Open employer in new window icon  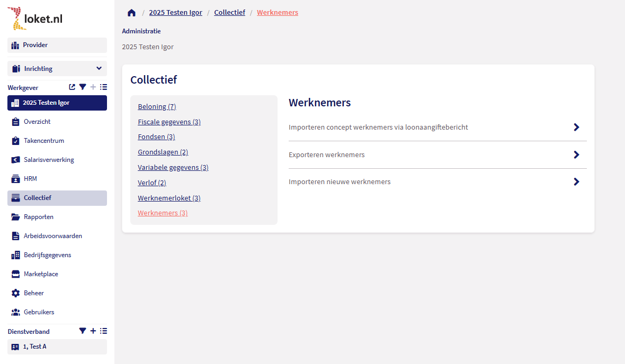coord(72,87)
